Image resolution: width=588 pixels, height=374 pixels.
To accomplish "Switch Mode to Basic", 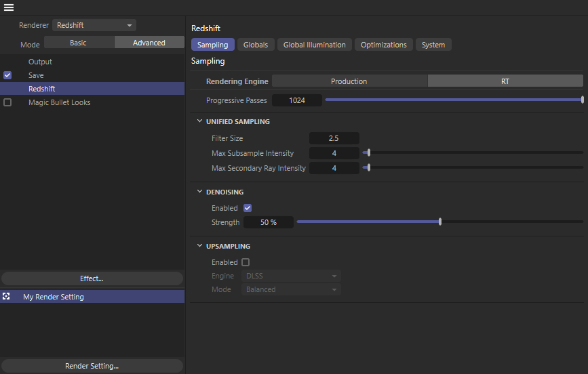I will point(79,43).
